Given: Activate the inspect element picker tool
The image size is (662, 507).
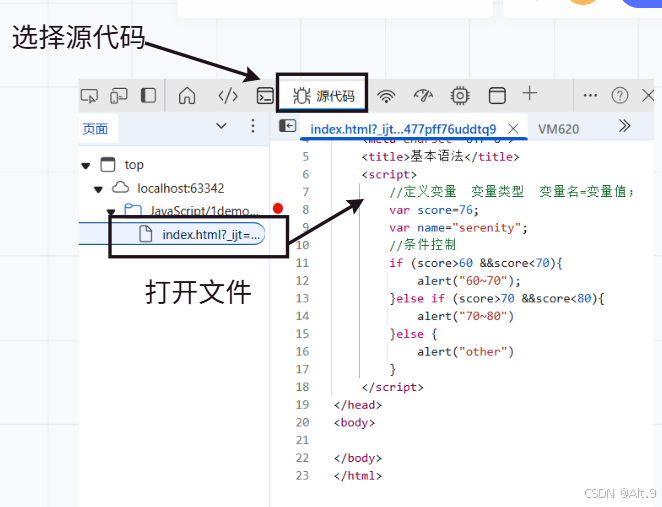Looking at the screenshot, I should [x=89, y=96].
